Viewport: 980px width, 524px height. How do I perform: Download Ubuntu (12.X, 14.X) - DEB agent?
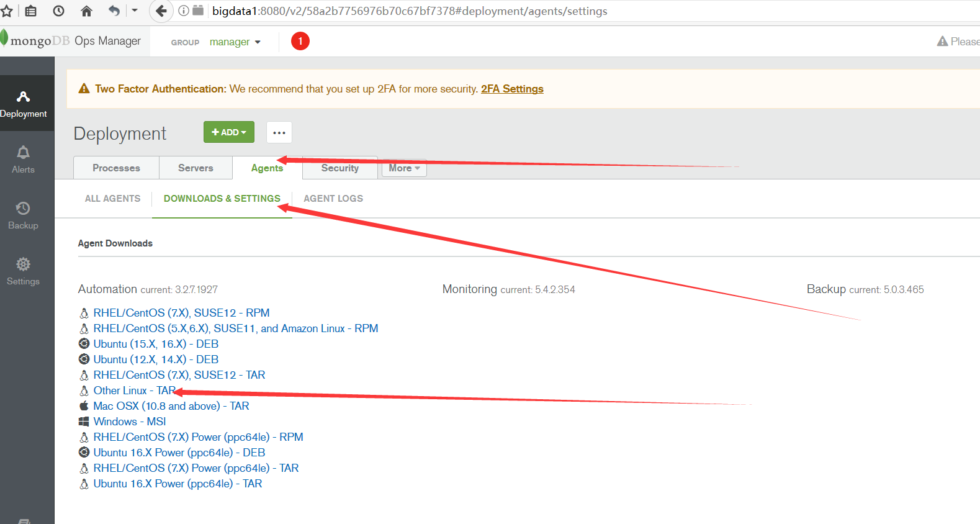pyautogui.click(x=156, y=359)
